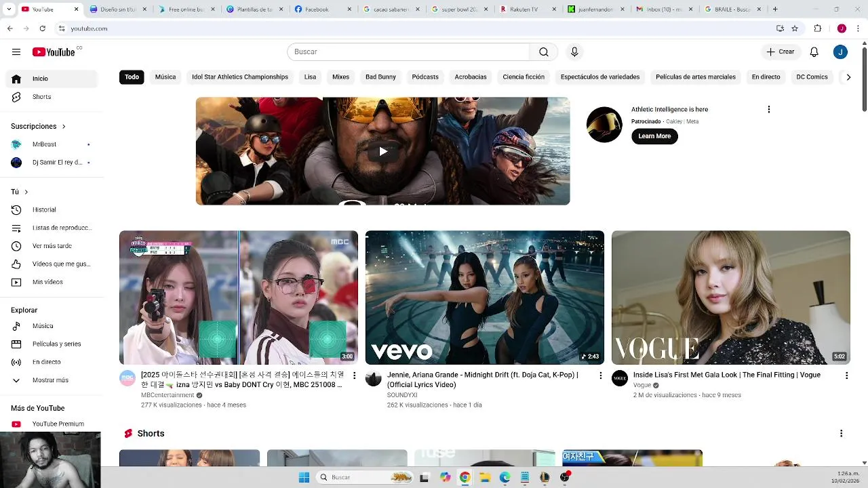Screen dimensions: 868x488
Task: Select the Acrobacias filter chip
Action: tap(471, 77)
